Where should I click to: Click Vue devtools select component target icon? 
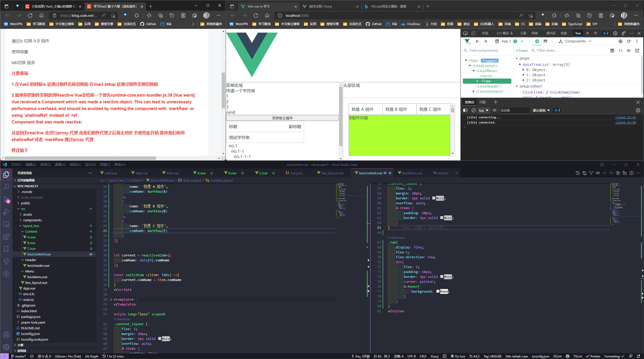click(x=621, y=41)
